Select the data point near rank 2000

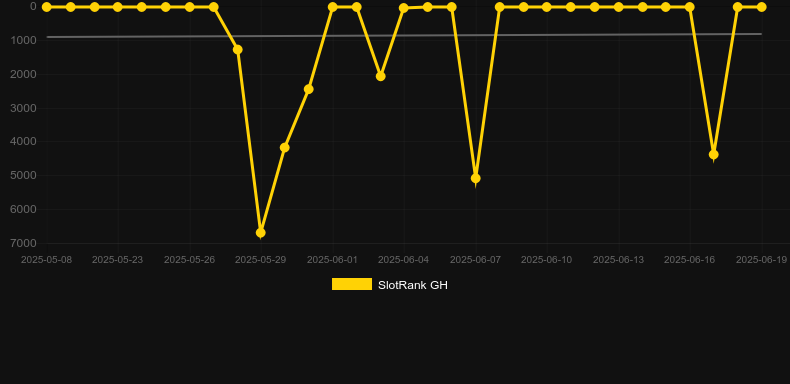pos(380,76)
